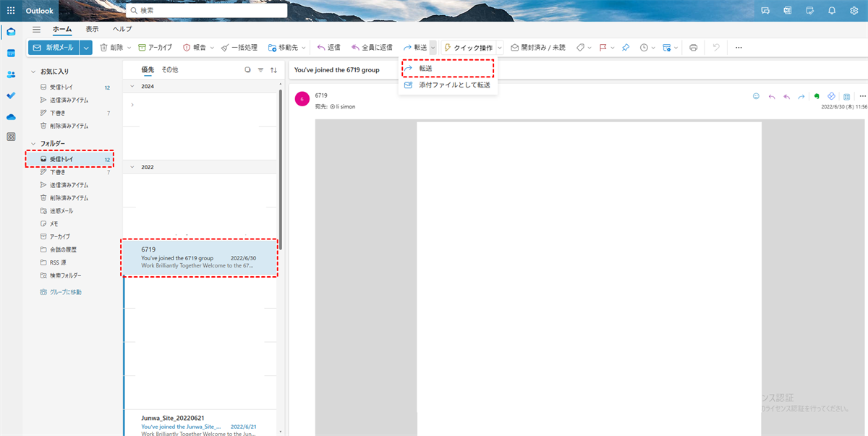Pin the message with the pin icon

point(626,47)
